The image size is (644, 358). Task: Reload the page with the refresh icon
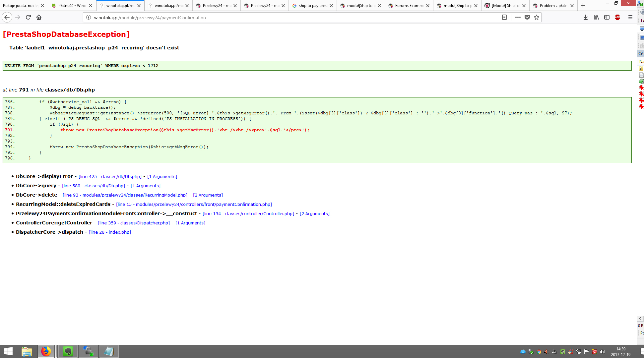coord(28,17)
